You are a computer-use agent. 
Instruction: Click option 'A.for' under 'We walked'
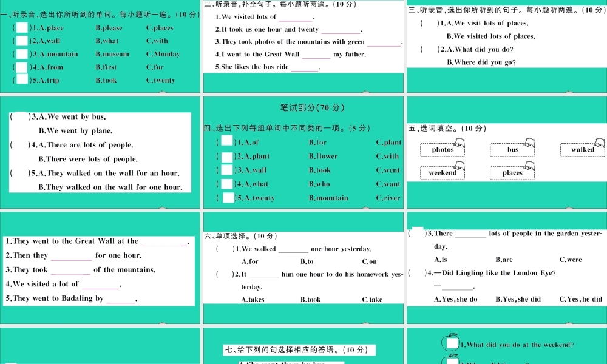tap(249, 261)
